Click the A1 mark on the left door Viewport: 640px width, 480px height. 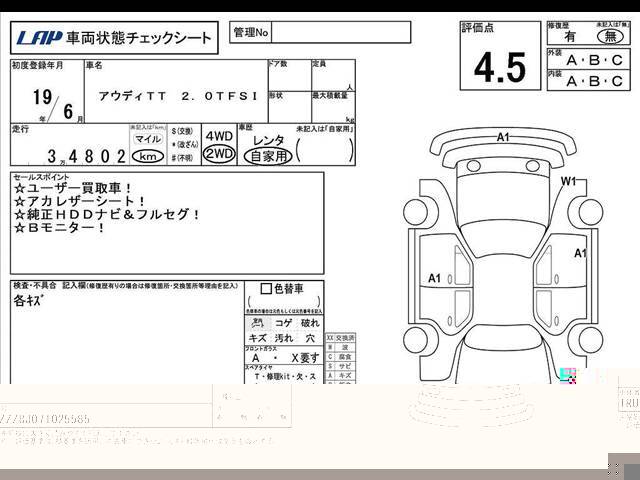434,278
